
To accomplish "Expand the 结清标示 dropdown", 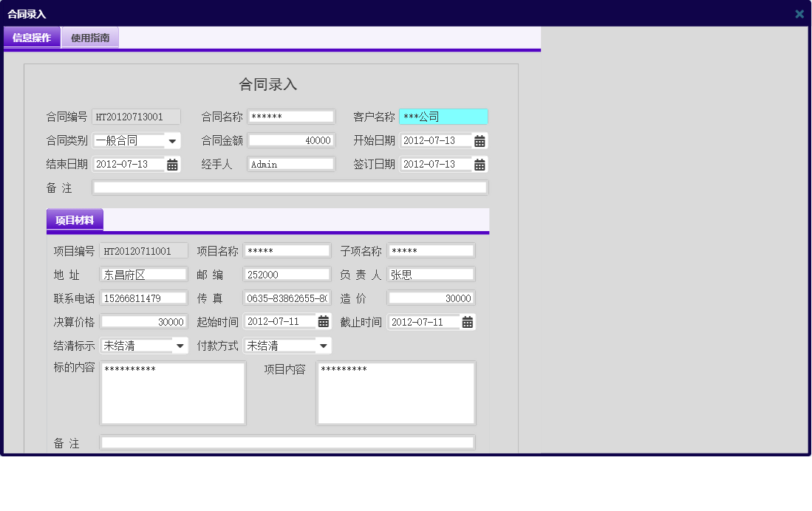I will (x=180, y=345).
